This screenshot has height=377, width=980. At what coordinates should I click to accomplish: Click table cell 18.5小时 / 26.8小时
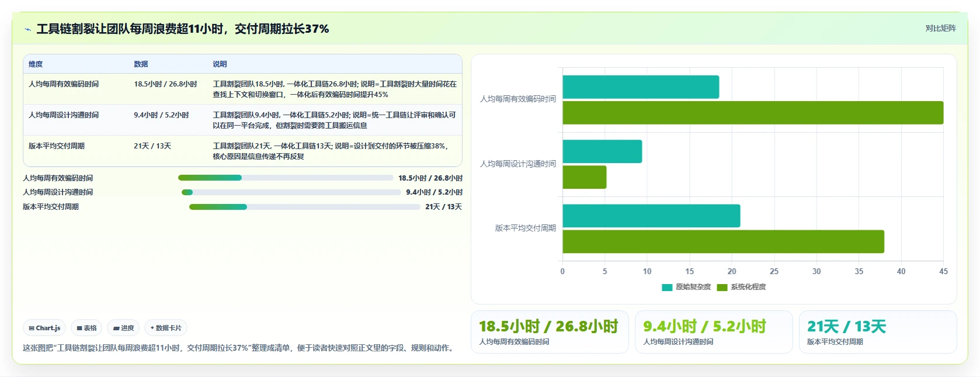tap(165, 84)
